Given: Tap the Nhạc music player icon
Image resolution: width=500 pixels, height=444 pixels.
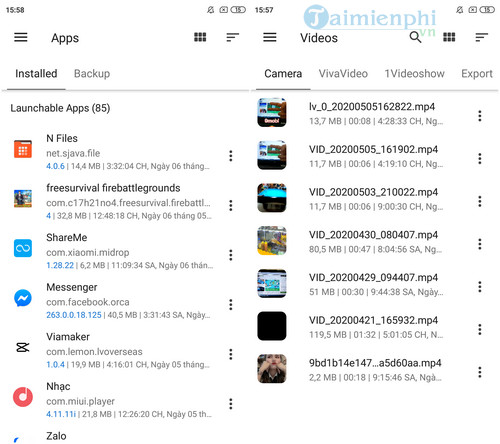Looking at the screenshot, I should click(23, 397).
